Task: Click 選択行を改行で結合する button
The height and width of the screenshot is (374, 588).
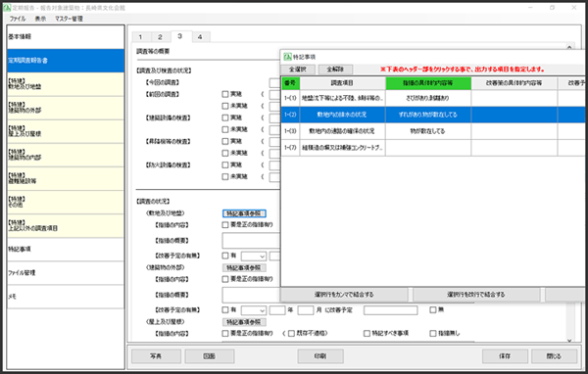Action: pos(476,295)
